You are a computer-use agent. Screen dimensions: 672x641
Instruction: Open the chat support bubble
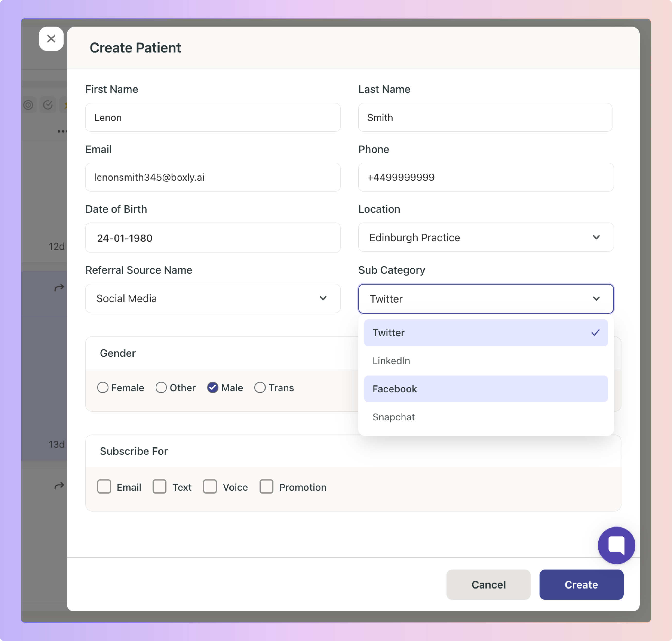(x=616, y=545)
